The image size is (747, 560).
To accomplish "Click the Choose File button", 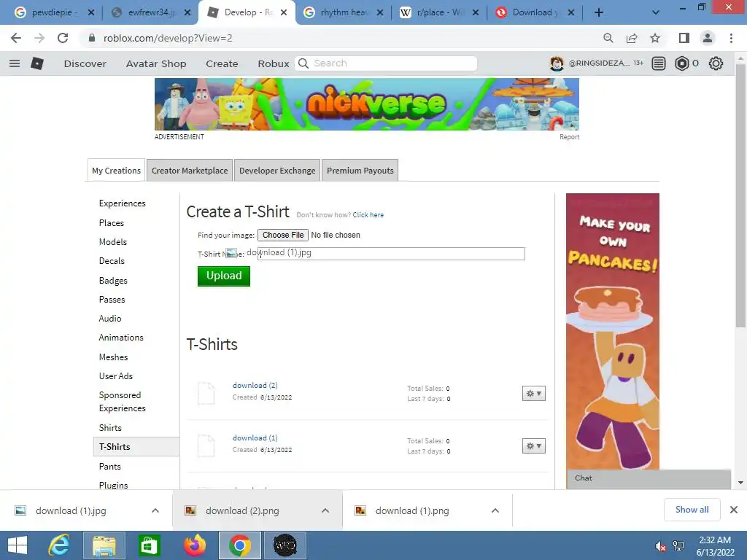I will 283,235.
